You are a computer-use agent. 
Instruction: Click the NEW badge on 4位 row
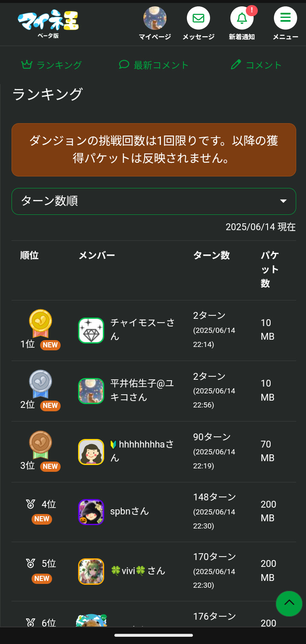pyautogui.click(x=42, y=519)
